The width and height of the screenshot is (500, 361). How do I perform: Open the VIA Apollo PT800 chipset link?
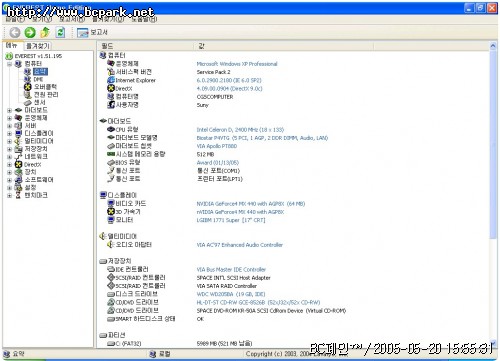217,146
